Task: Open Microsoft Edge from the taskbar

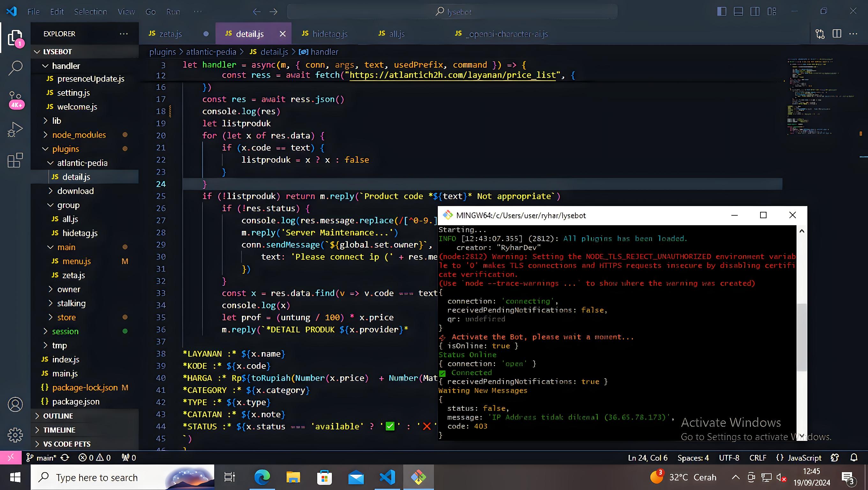Action: 262,477
